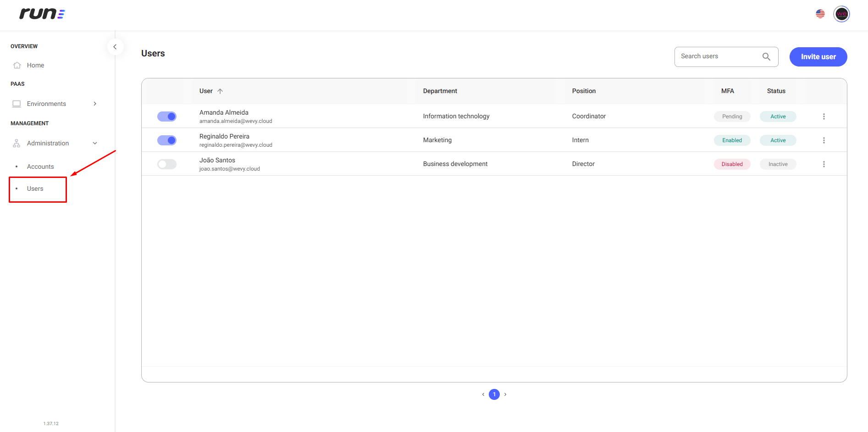Select page 1 in pagination

(494, 394)
